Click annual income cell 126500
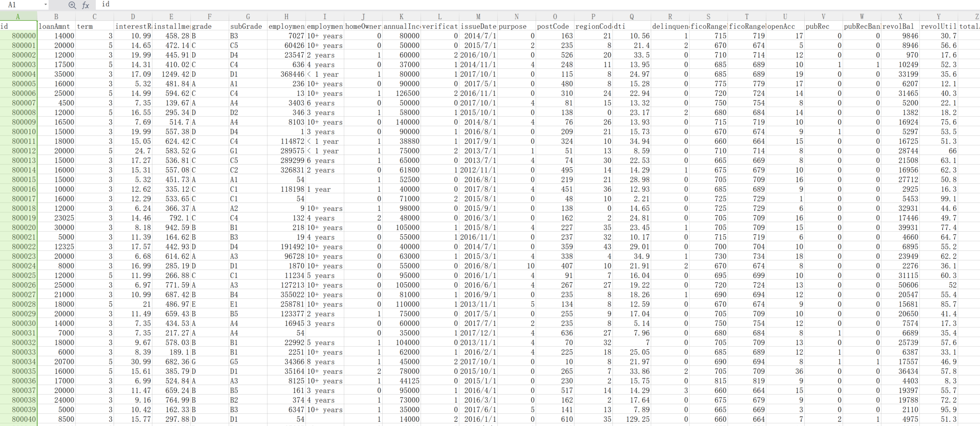980x426 pixels. (401, 93)
